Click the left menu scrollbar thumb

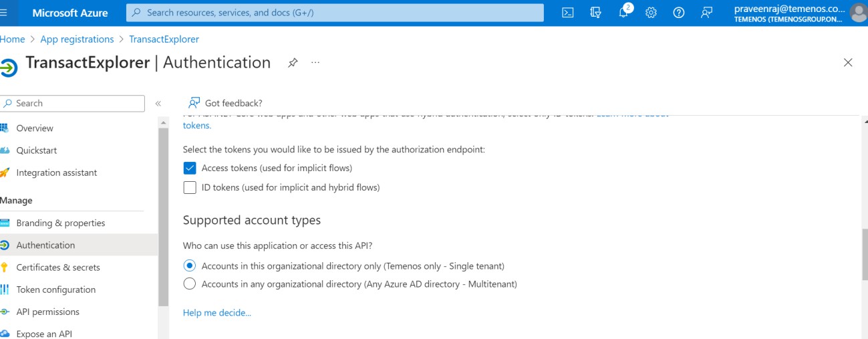click(163, 217)
